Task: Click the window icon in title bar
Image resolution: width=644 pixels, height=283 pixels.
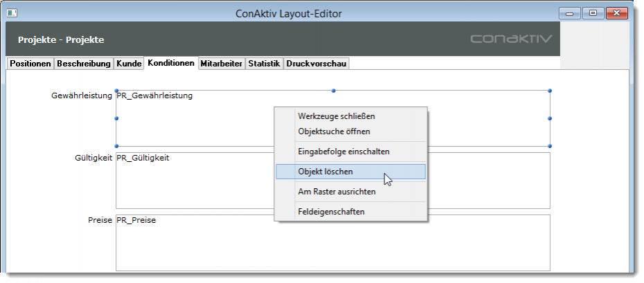Action: click(12, 12)
